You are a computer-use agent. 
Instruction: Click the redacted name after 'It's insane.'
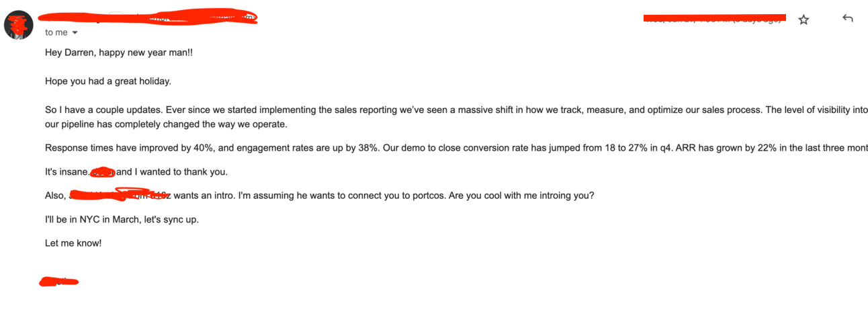click(x=103, y=171)
